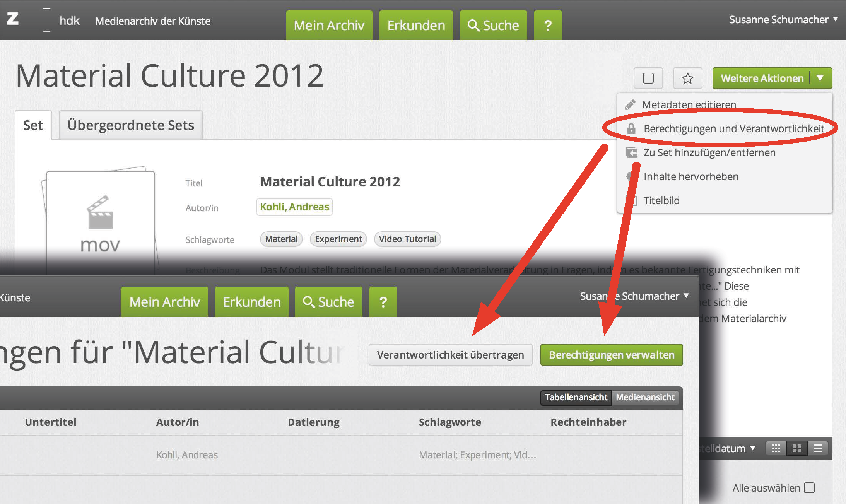
Task: Click the pencil icon for Metadaten editieren
Action: [630, 104]
